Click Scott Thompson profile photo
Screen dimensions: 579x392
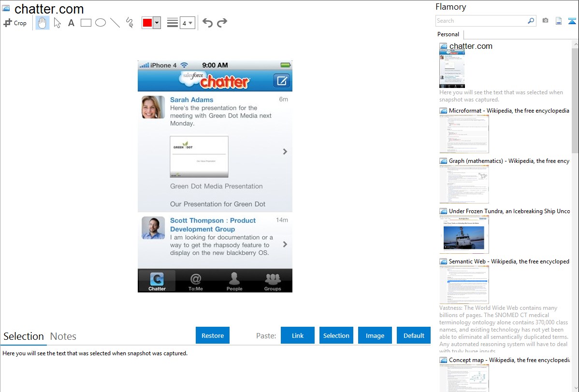pyautogui.click(x=153, y=228)
